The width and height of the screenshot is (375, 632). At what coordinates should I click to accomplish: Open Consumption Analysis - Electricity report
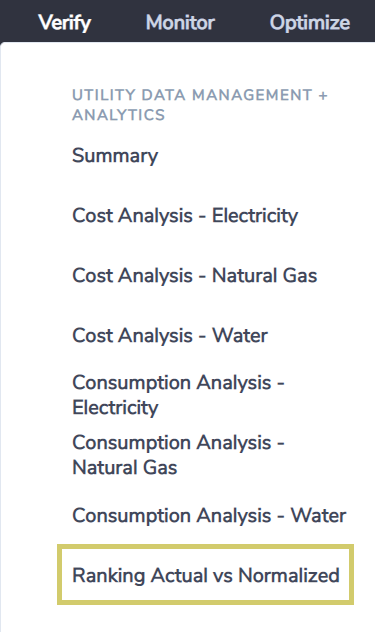[179, 395]
